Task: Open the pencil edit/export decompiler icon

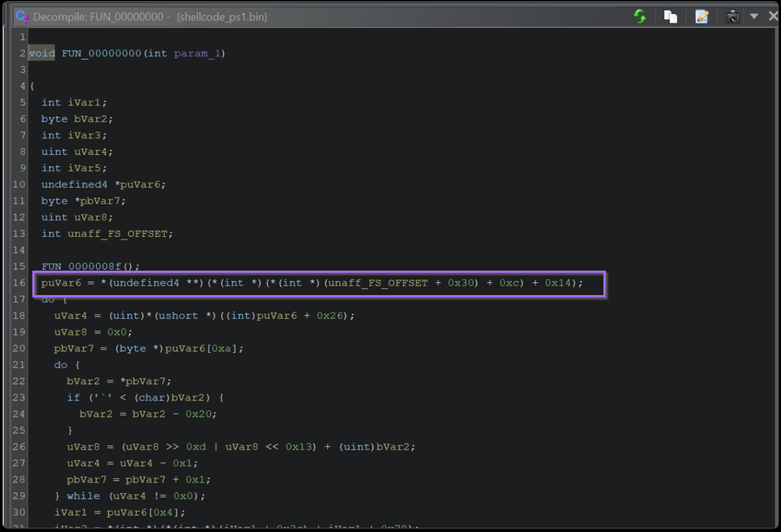Action: pos(702,16)
